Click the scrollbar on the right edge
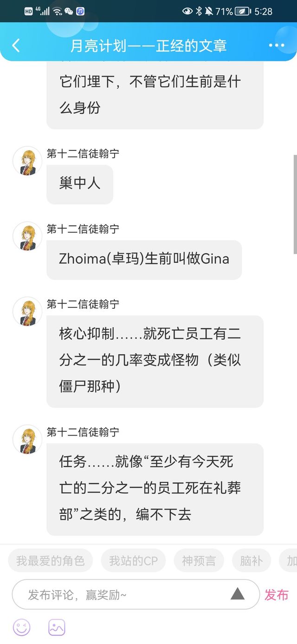Viewport: 297px width, 644px height. pos(295,204)
